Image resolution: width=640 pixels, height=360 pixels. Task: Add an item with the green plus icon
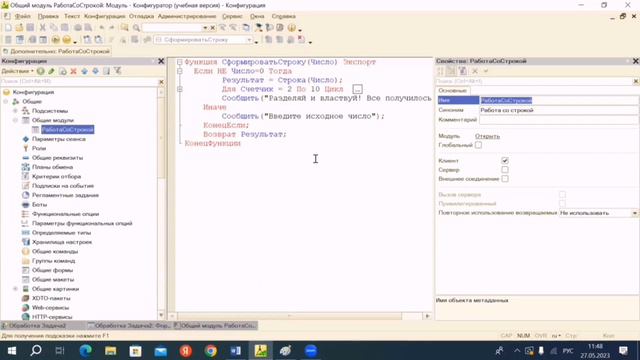pyautogui.click(x=41, y=71)
